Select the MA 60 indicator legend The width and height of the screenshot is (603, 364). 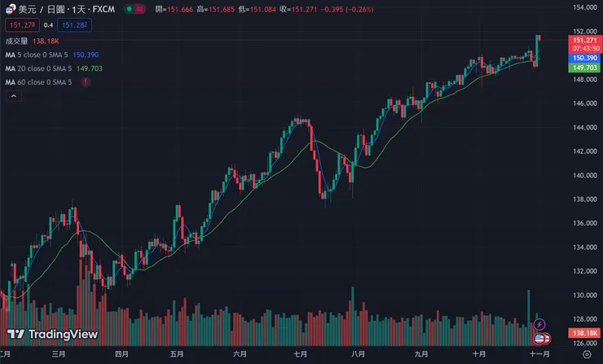38,82
